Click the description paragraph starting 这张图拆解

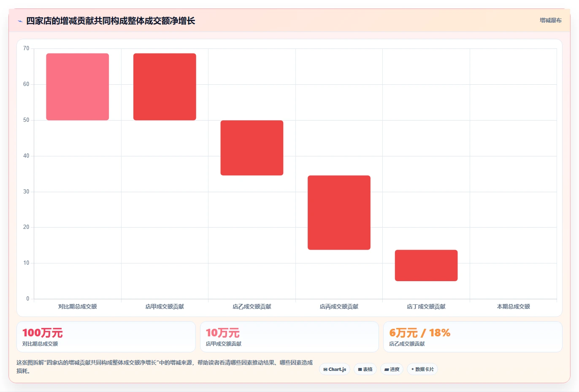pos(165,367)
